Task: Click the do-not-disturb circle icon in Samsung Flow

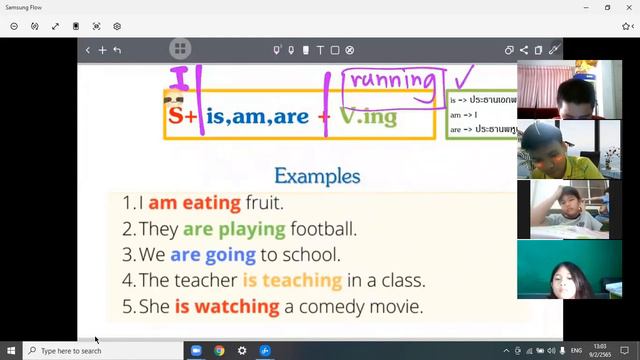Action: click(x=14, y=27)
